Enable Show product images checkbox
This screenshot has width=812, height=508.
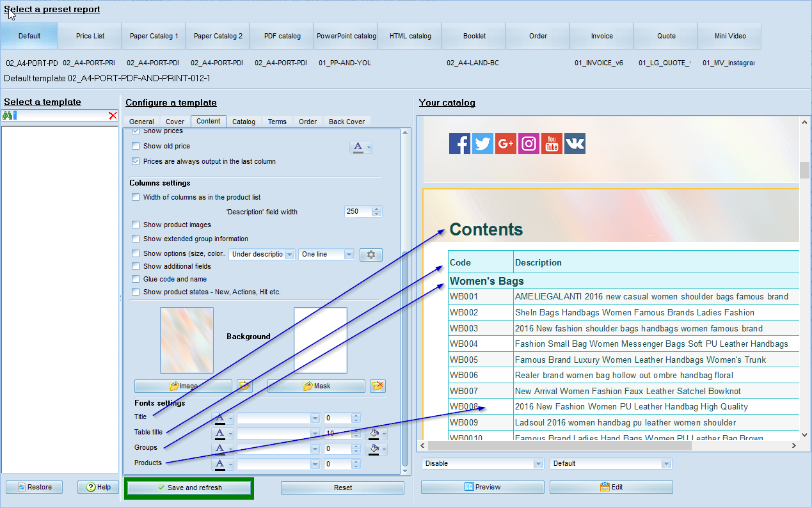[136, 225]
